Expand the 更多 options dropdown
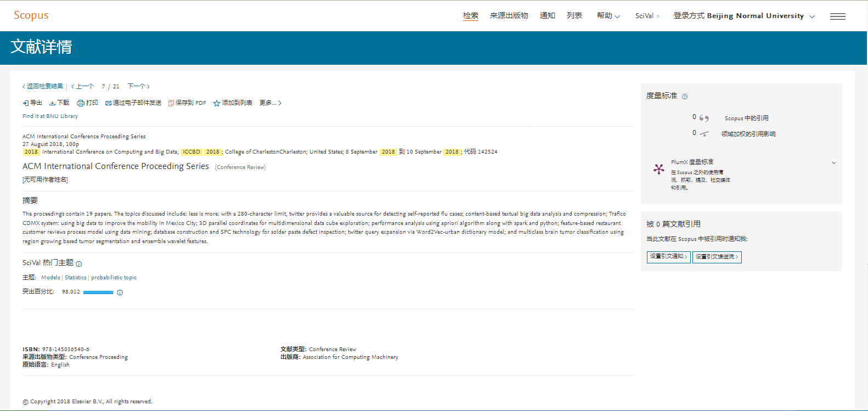This screenshot has height=411, width=868. pyautogui.click(x=270, y=103)
